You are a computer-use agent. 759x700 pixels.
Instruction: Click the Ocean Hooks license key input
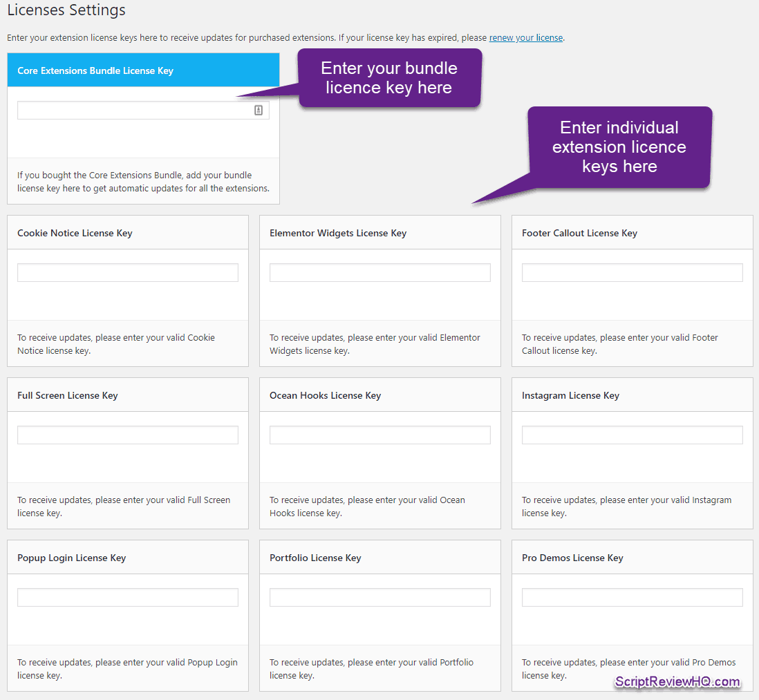coord(380,435)
